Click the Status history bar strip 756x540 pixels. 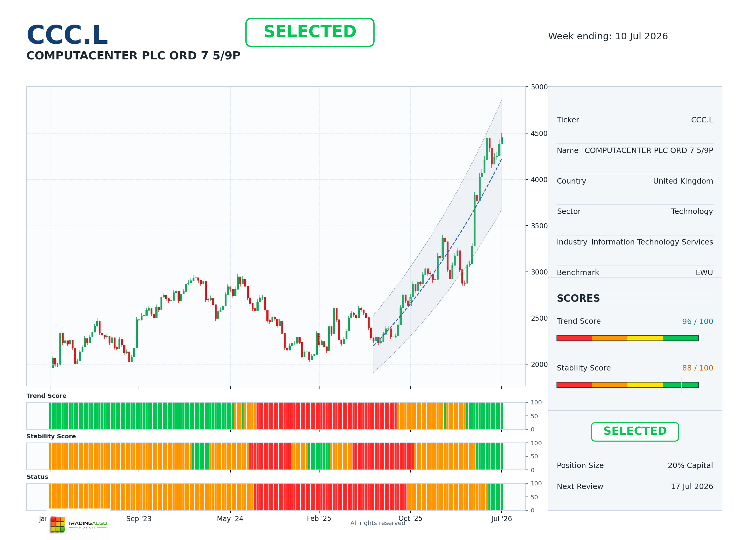(x=276, y=497)
